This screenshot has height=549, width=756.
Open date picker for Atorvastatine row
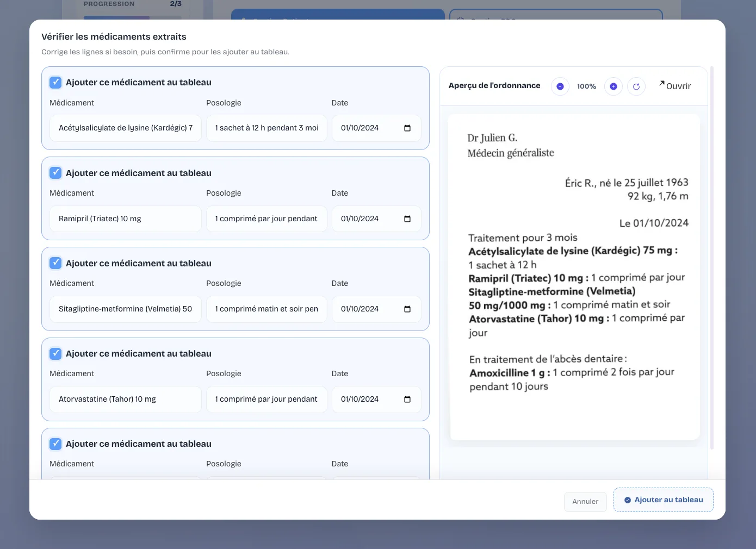(x=407, y=399)
